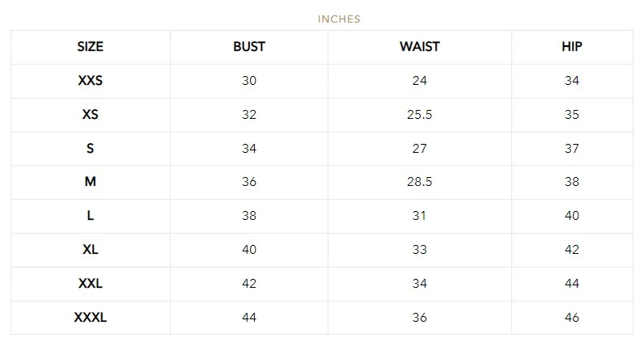
Task: Select hip value 46 in XXXL row
Action: pos(571,318)
